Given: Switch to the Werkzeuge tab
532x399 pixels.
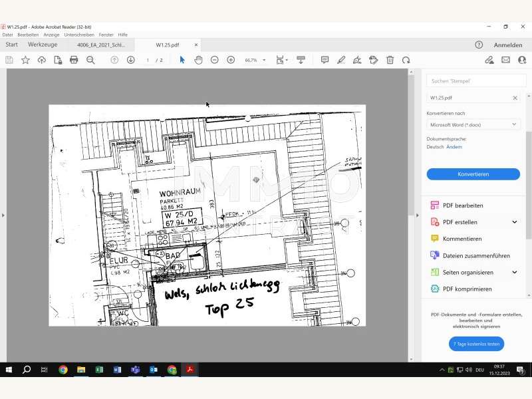Looking at the screenshot, I should click(43, 45).
